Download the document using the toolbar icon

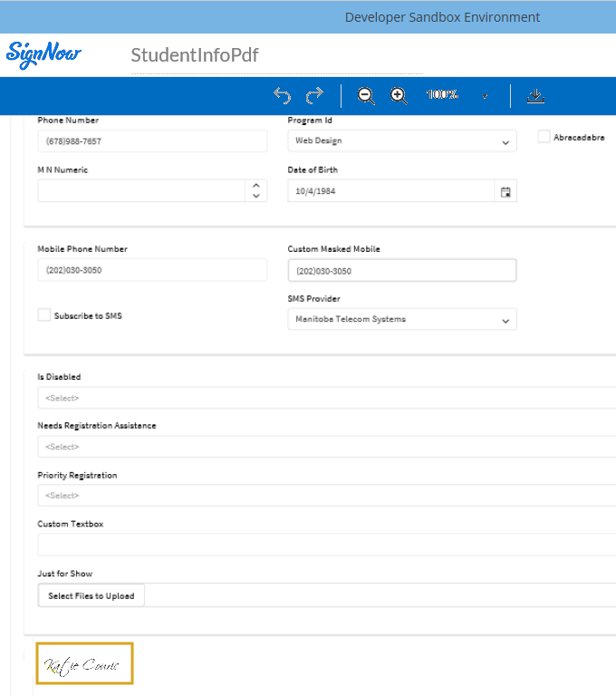point(535,96)
